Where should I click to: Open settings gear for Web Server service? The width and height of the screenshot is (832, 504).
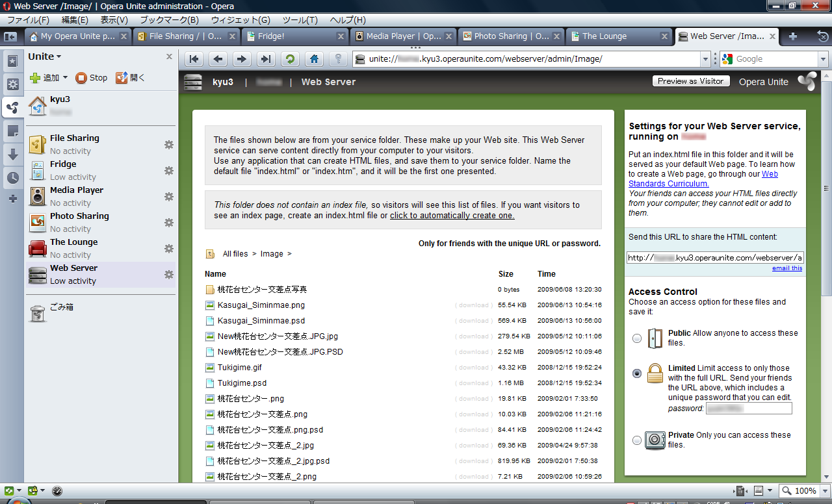[x=169, y=275]
